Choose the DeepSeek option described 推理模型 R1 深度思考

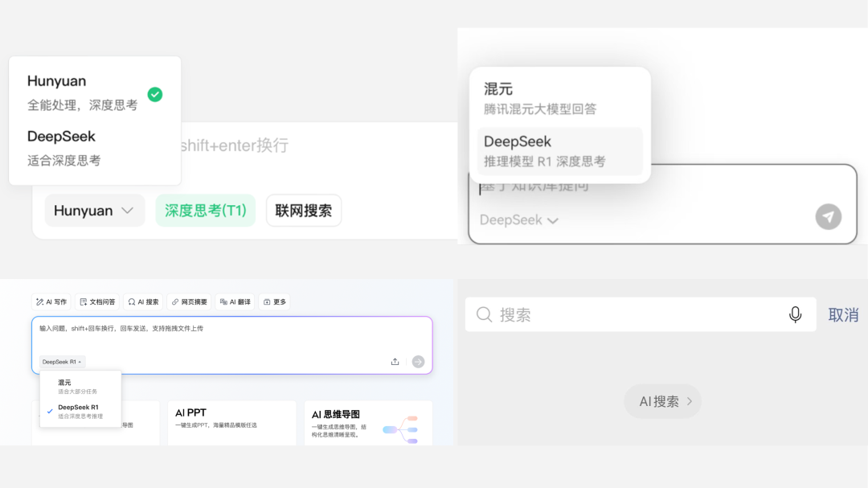(559, 151)
